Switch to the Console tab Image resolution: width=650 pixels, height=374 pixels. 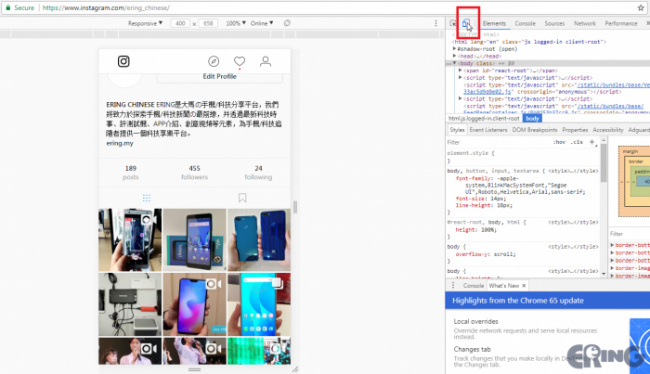(x=525, y=24)
